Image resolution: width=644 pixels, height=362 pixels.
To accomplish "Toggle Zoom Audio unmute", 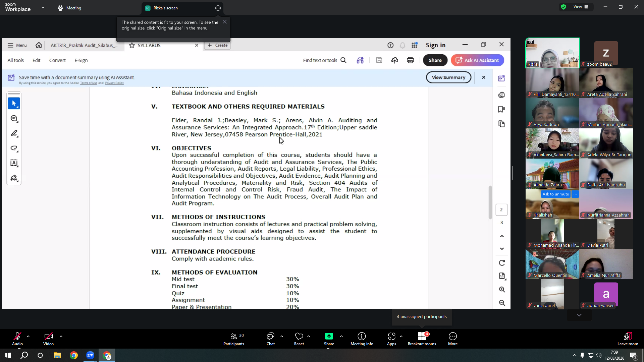I will tap(17, 339).
